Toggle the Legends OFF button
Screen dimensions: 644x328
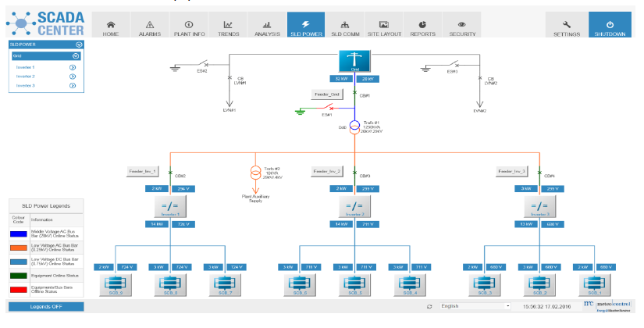click(45, 306)
